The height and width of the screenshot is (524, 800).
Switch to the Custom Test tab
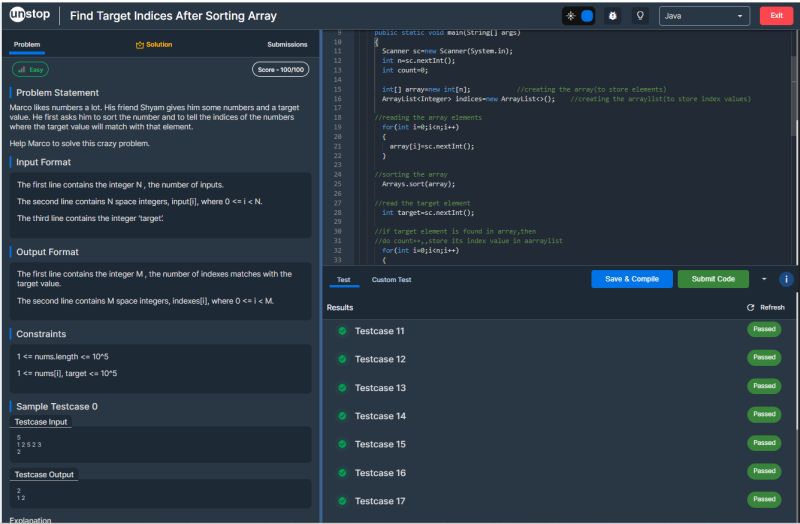pyautogui.click(x=391, y=280)
